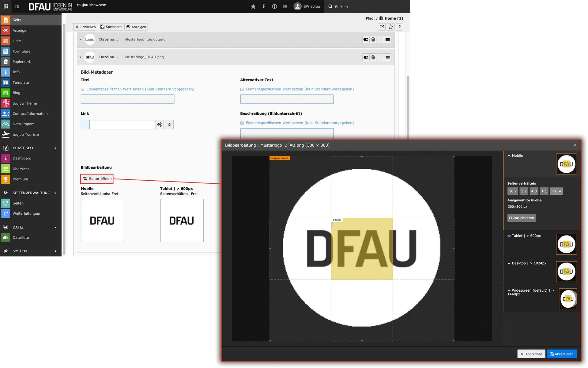Image resolution: width=588 pixels, height=368 pixels.
Task: Click the Titel text input field
Action: (x=127, y=99)
